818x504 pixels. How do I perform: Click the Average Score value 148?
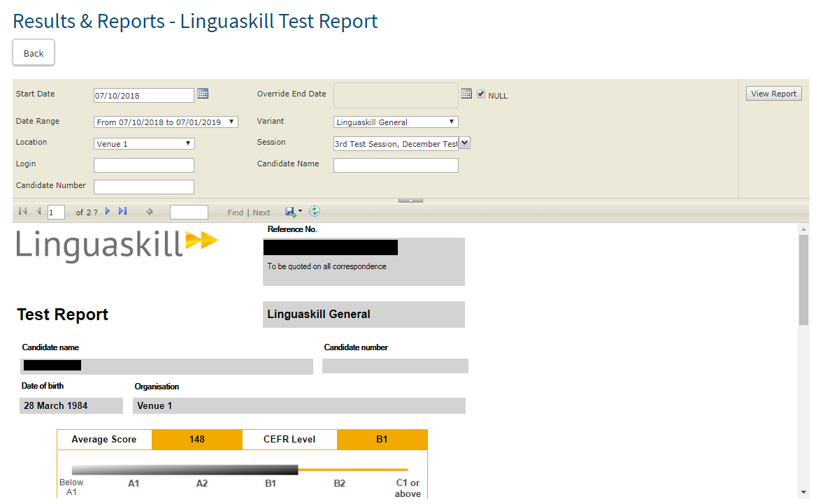click(196, 439)
